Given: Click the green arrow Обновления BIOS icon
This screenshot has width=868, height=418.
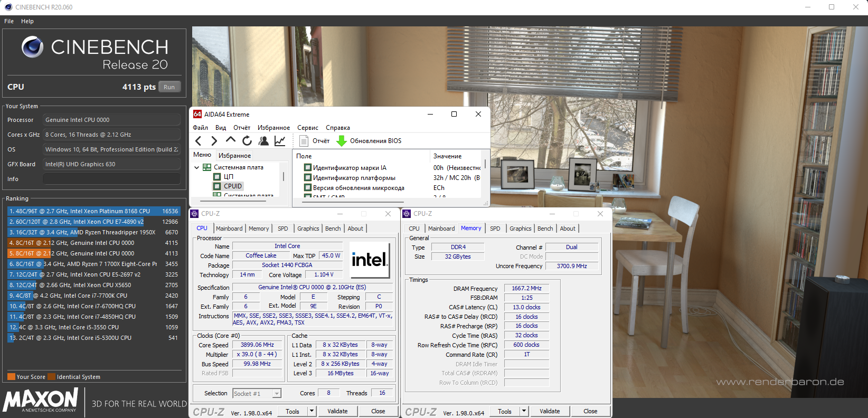Looking at the screenshot, I should tap(342, 141).
